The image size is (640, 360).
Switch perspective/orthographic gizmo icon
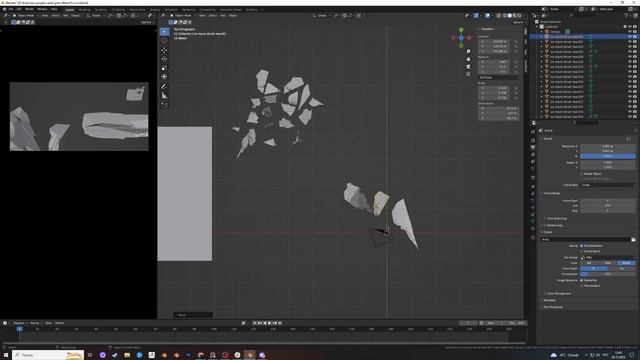pos(468,74)
